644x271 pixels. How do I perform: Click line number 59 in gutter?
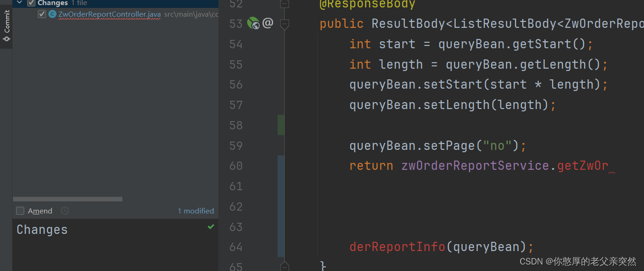[236, 146]
